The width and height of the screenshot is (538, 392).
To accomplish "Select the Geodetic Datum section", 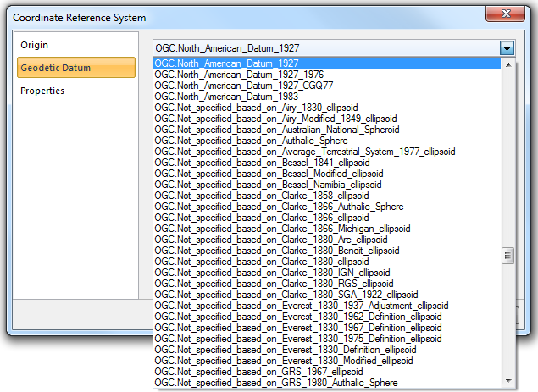I will point(75,68).
